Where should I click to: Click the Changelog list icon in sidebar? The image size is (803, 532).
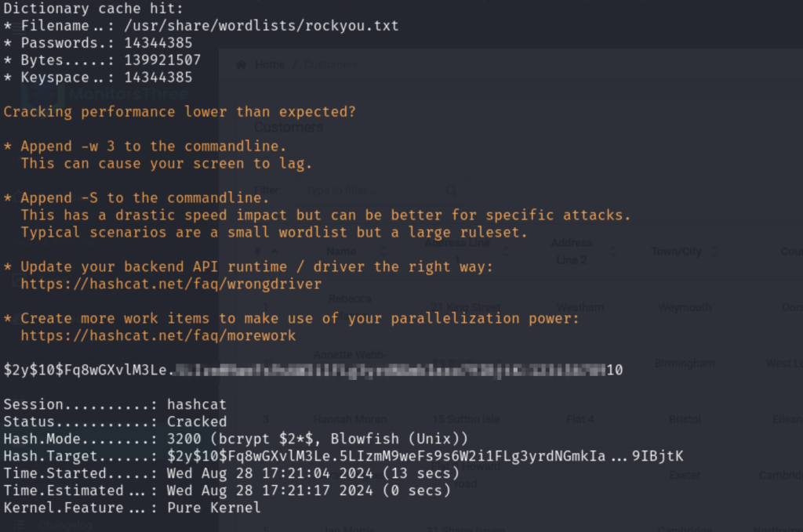point(20,525)
